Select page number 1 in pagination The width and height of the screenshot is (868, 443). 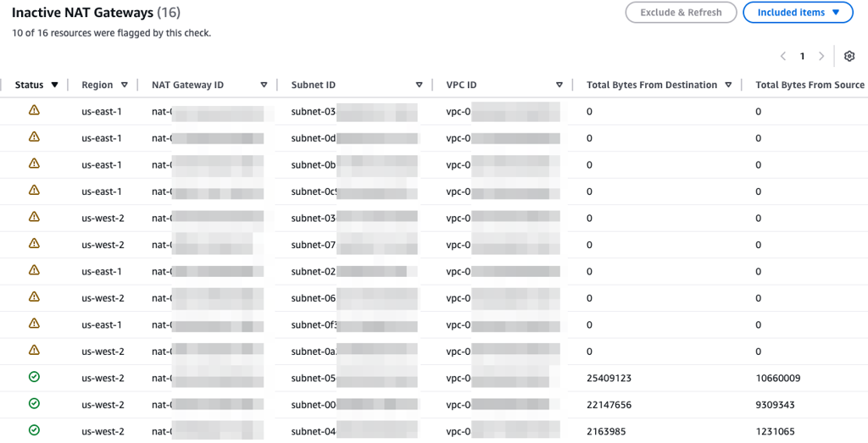802,56
